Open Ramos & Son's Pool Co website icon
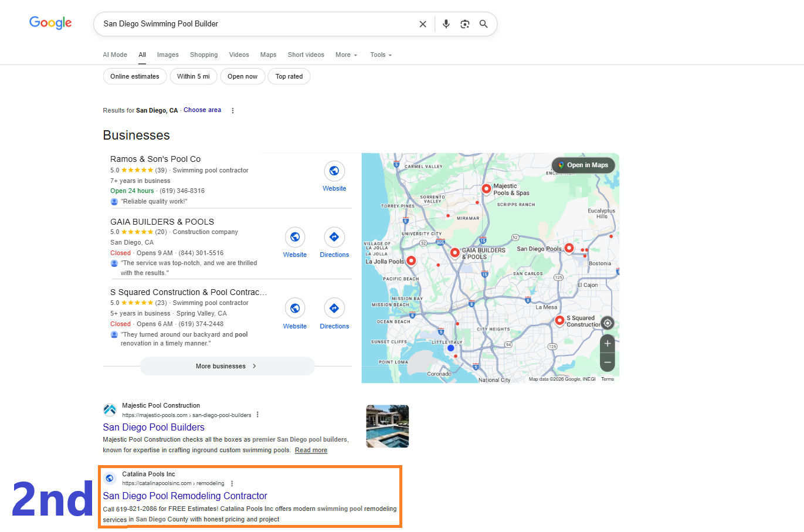804x532 pixels. (x=334, y=171)
